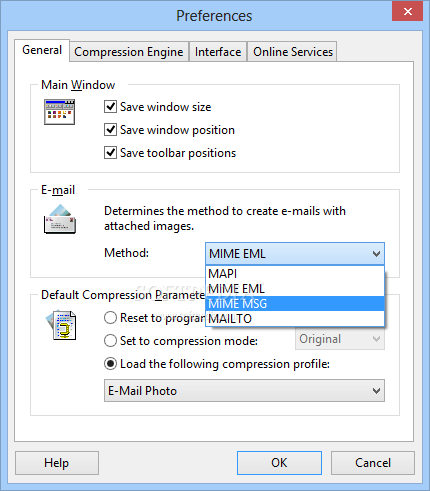Open Help for the preferences
Viewport: 430px width, 491px height.
point(57,463)
